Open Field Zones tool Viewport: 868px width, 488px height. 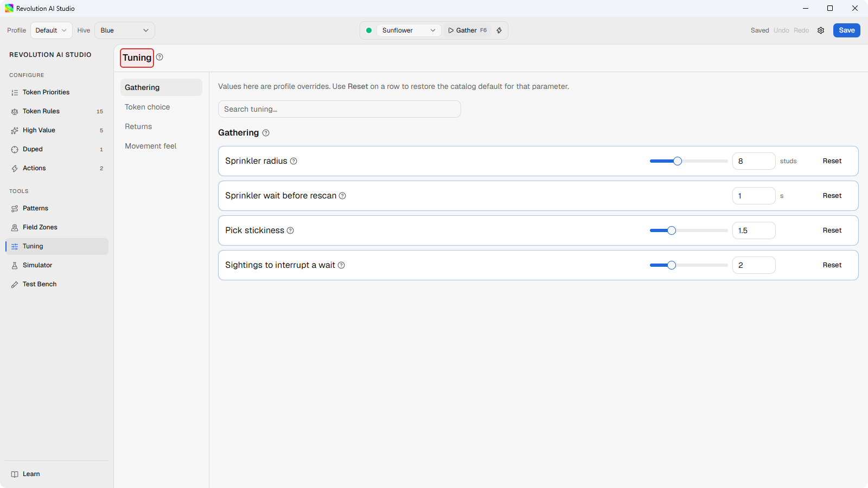[57, 227]
